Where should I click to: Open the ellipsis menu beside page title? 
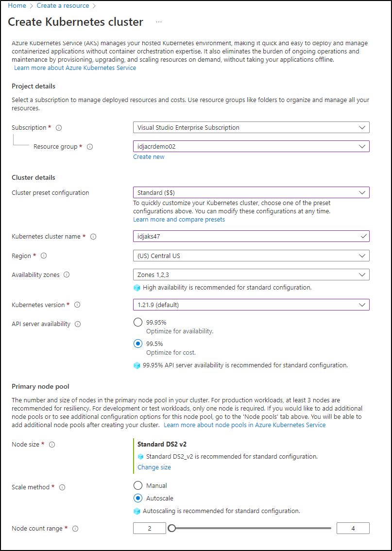coord(159,22)
